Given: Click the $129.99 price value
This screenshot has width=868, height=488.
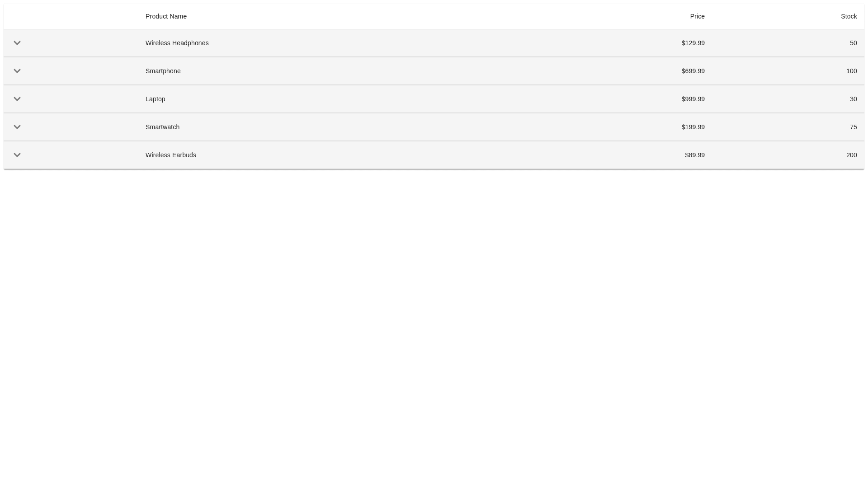Looking at the screenshot, I should tap(693, 43).
